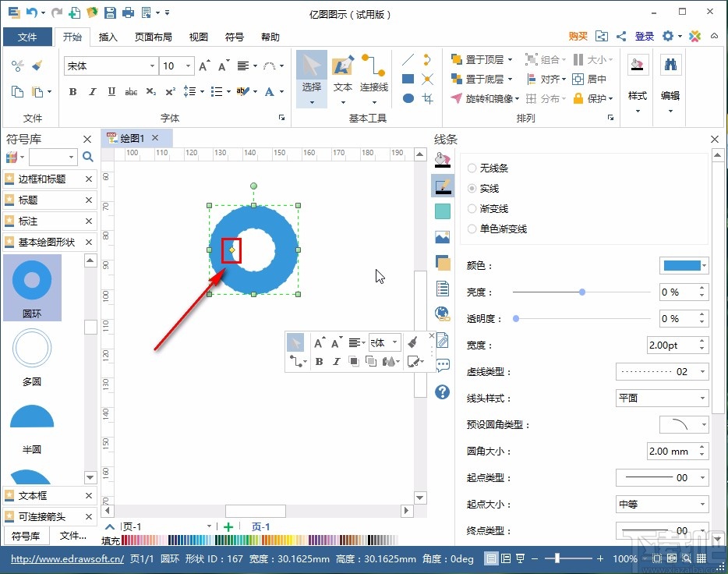Select the 选择 (Select) tool
Image resolution: width=728 pixels, height=574 pixels.
coord(312,79)
